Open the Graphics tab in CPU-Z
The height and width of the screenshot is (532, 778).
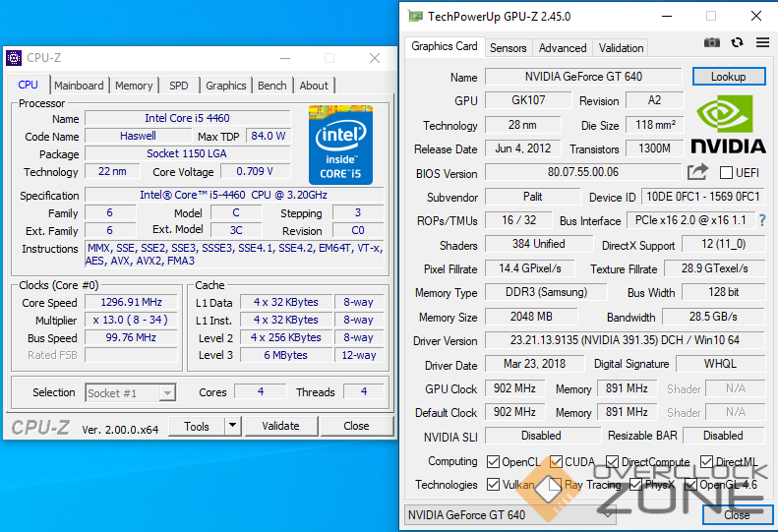[226, 86]
